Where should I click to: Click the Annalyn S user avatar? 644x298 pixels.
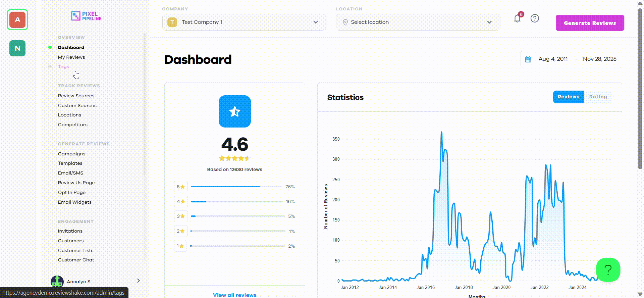tap(57, 282)
